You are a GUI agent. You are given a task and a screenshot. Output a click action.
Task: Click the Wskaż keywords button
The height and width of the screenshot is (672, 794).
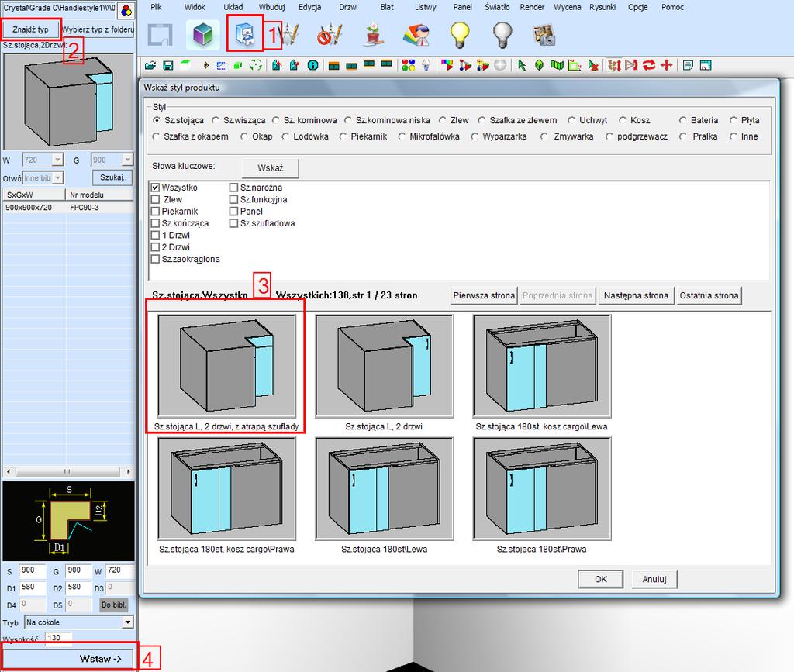(x=271, y=168)
